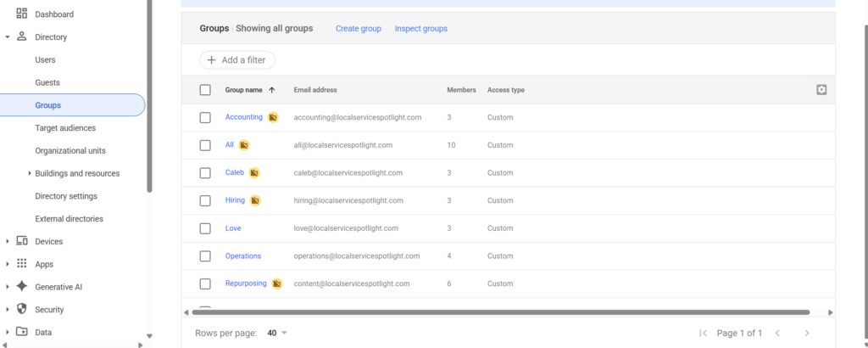Screen dimensions: 868x348
Task: Open the Rows per page dropdown
Action: [x=277, y=333]
